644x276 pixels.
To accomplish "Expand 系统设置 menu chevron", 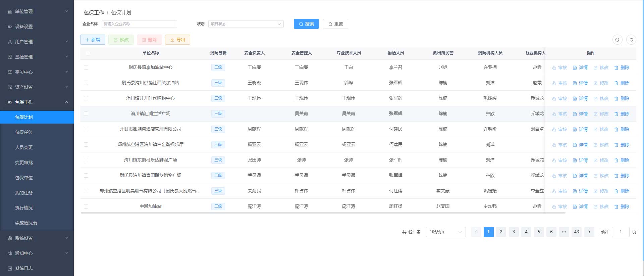I will point(66,238).
